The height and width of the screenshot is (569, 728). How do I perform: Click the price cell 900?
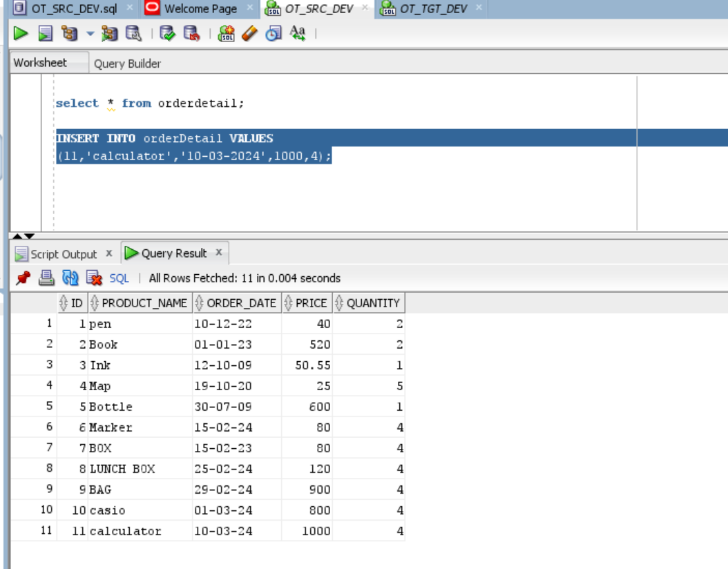(x=307, y=489)
